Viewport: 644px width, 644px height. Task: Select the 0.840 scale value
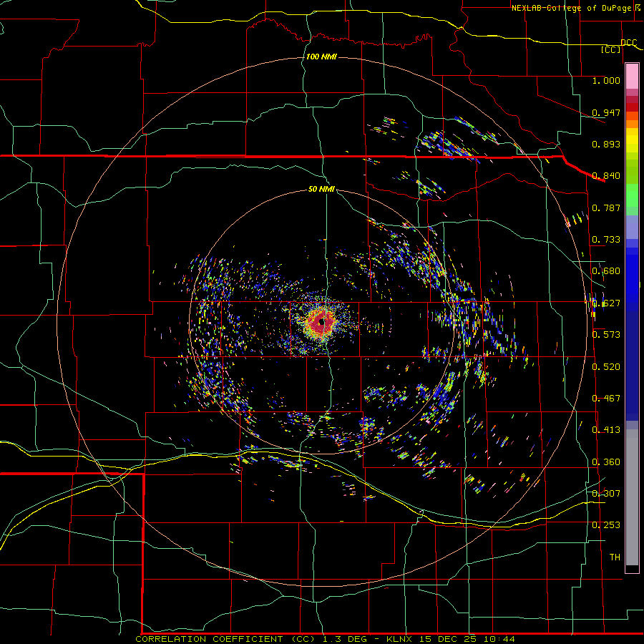click(x=606, y=176)
